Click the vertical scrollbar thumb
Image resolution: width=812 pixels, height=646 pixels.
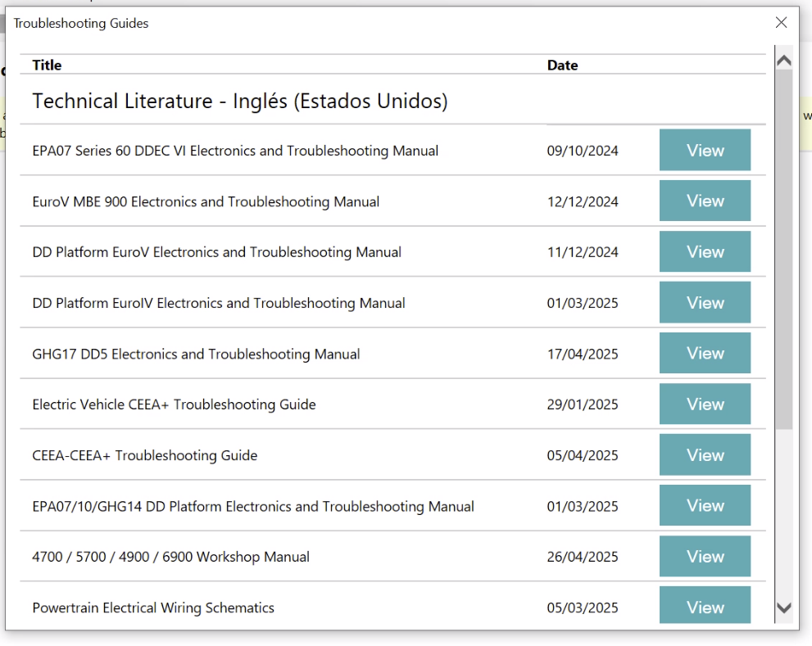(x=783, y=246)
